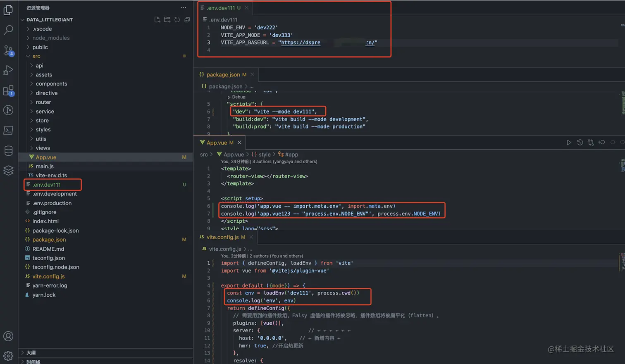Open the database view in the activity bar
This screenshot has height=364, width=625.
(8, 150)
